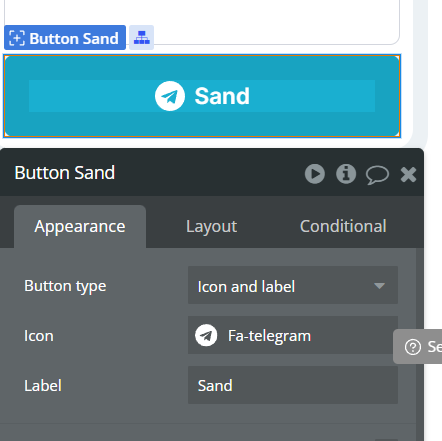Click the property panel vertical scrollbar

point(420,344)
